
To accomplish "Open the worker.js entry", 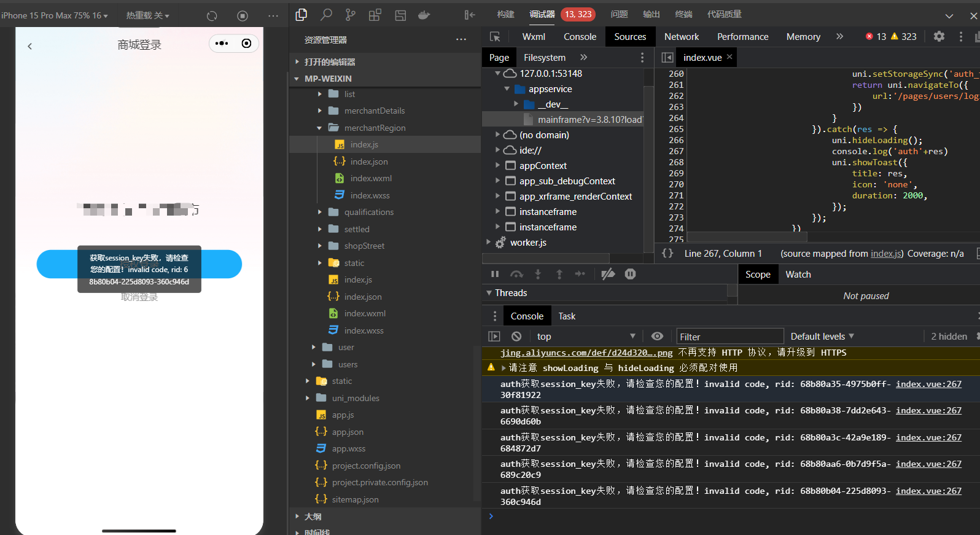I will [x=528, y=243].
